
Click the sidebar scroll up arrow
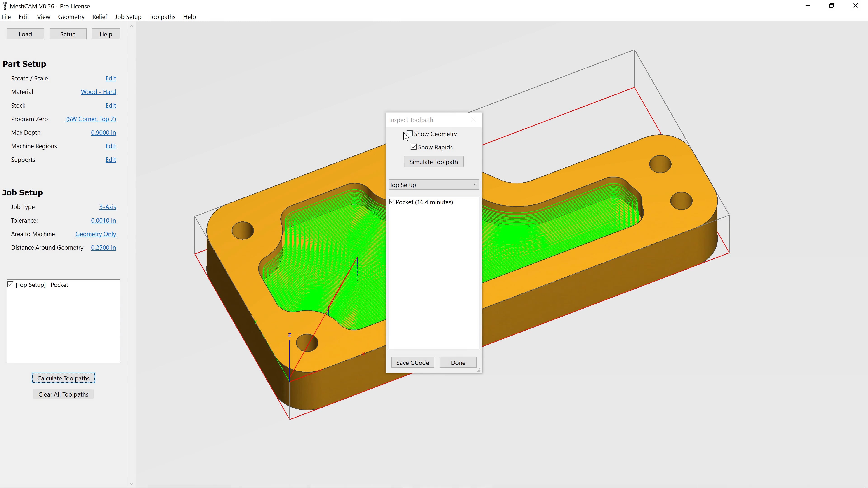(x=131, y=26)
